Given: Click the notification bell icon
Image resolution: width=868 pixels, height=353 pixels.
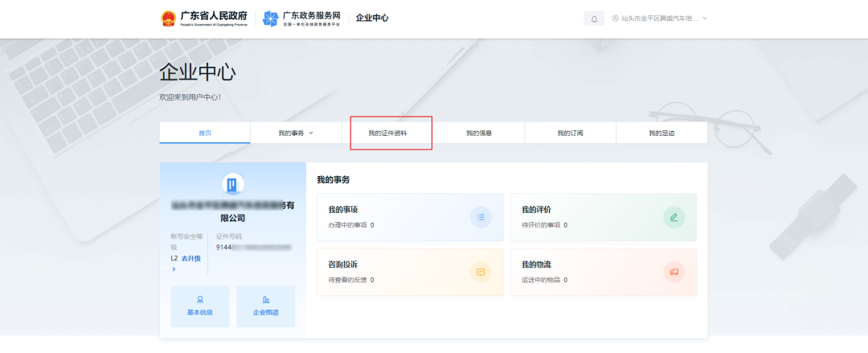Looking at the screenshot, I should 594,18.
